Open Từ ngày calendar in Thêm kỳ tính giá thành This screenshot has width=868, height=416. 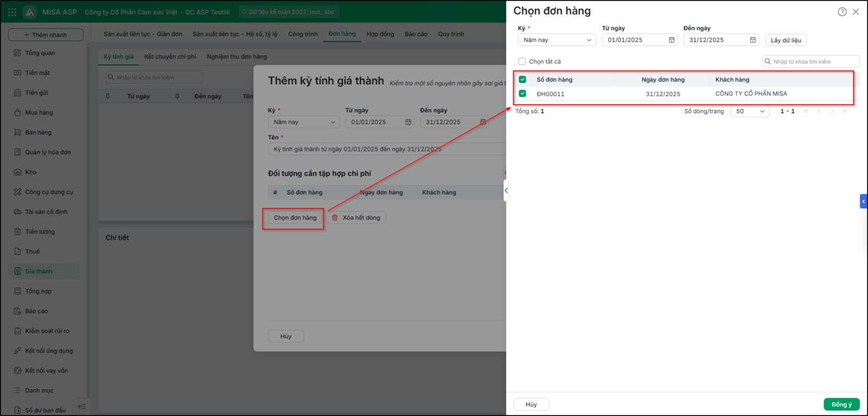(x=409, y=122)
